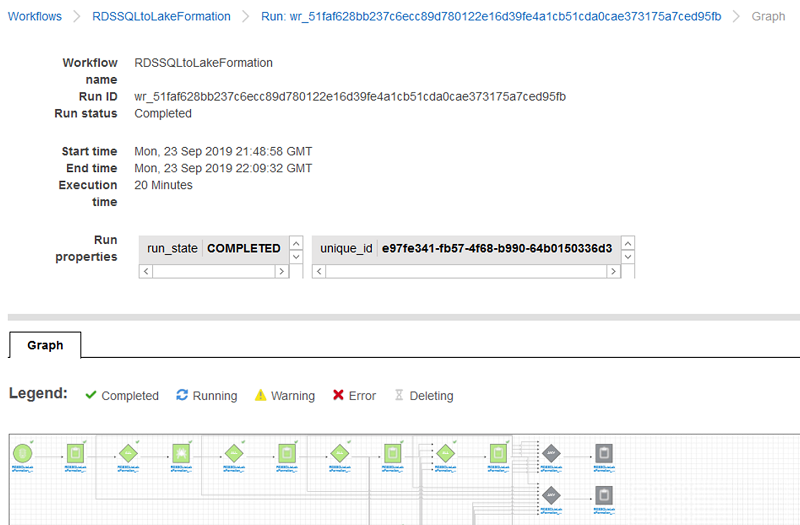Select the first green job node after start trigger

tap(76, 453)
